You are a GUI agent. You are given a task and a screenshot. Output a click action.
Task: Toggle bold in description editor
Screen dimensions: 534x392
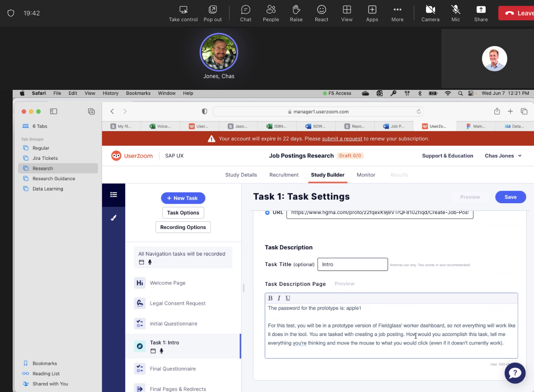click(x=271, y=298)
